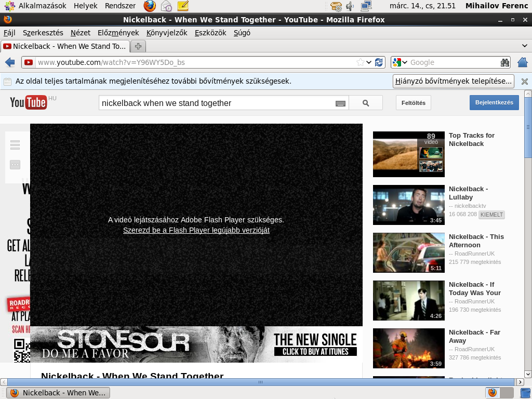Open the Fájl menu

[9, 33]
